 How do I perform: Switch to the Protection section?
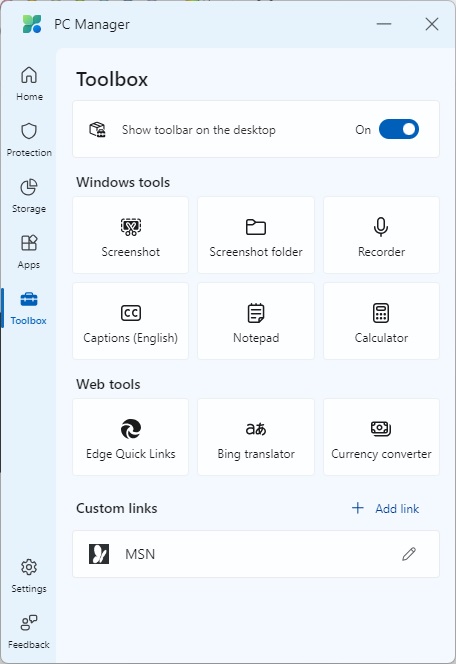pos(29,140)
